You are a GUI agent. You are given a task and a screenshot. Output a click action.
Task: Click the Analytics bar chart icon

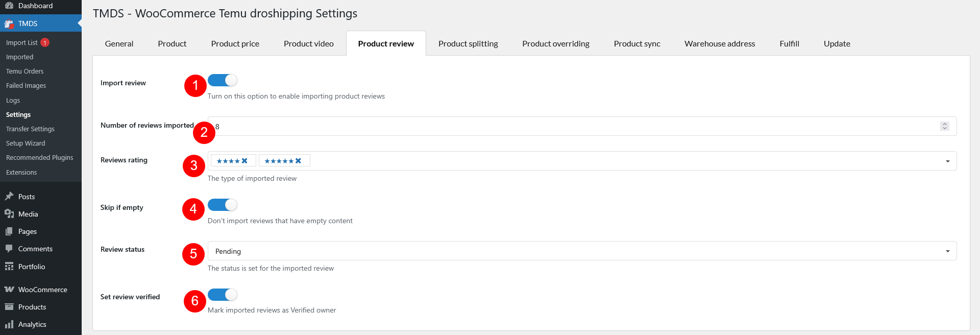(x=9, y=324)
